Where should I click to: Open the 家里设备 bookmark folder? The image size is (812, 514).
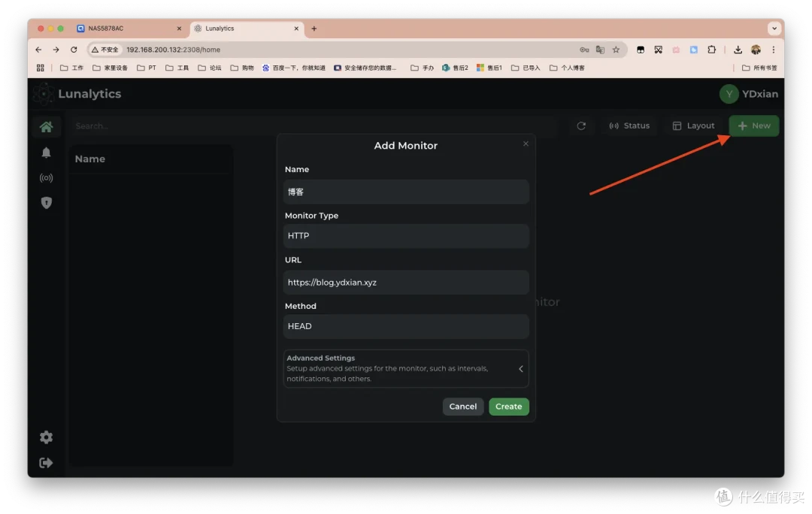coord(111,68)
